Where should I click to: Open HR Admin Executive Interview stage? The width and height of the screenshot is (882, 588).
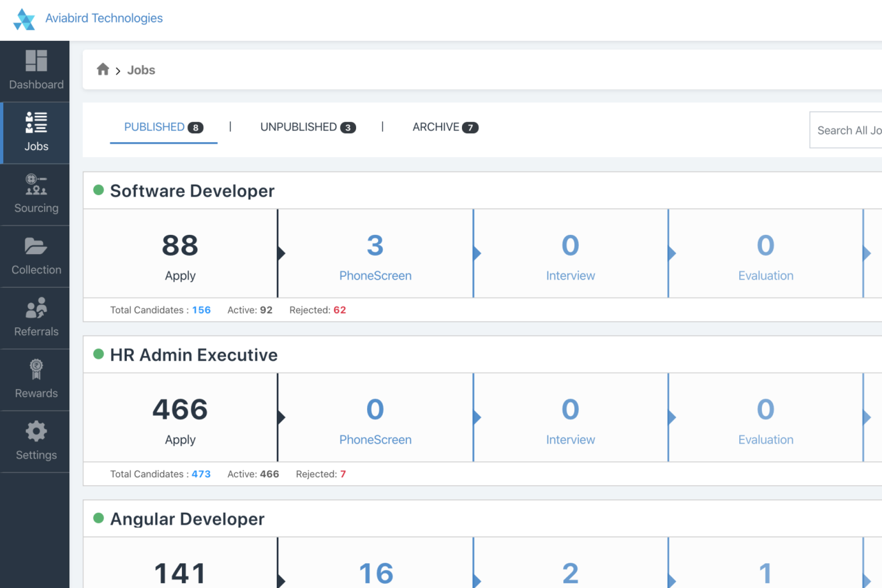pyautogui.click(x=570, y=417)
